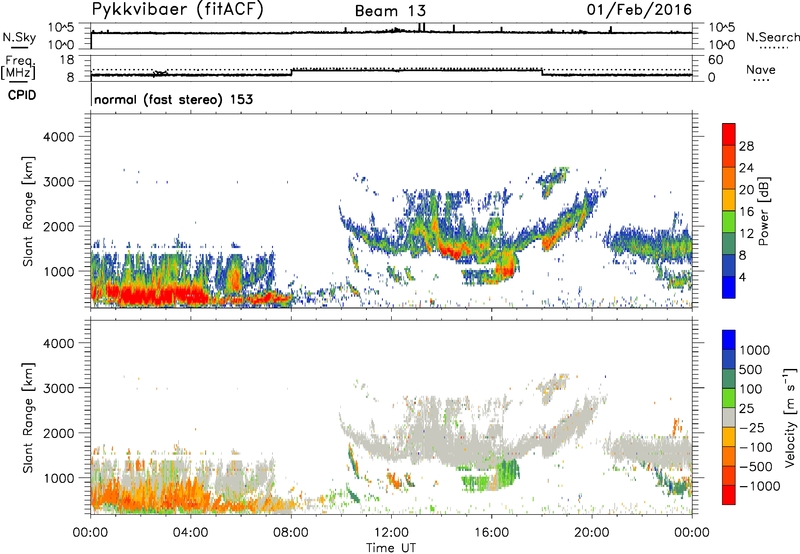Click the '16:00' time tick label
The image size is (800, 554).
[491, 533]
